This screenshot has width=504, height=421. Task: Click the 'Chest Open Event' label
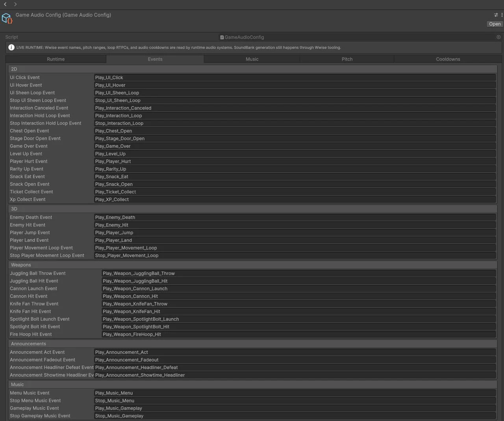(x=30, y=131)
